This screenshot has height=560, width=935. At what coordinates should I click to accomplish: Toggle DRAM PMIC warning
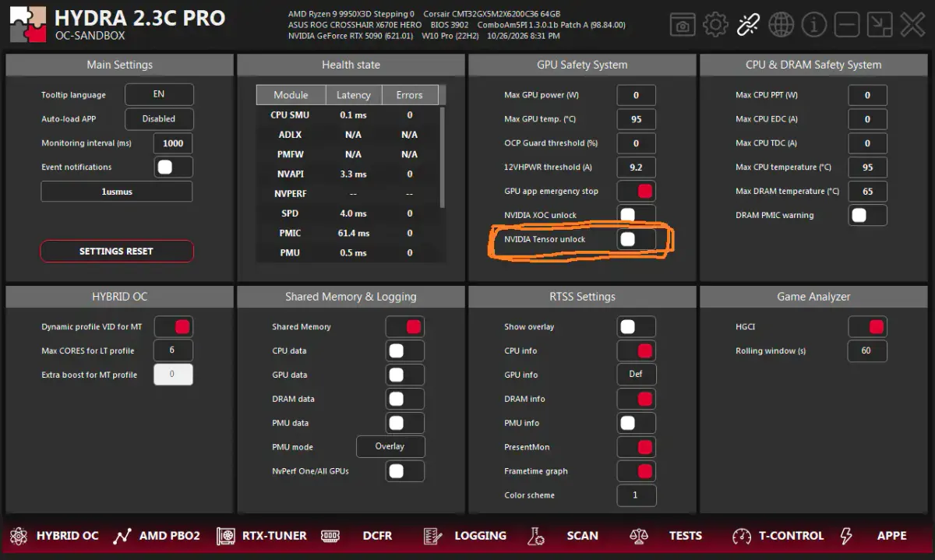(867, 215)
